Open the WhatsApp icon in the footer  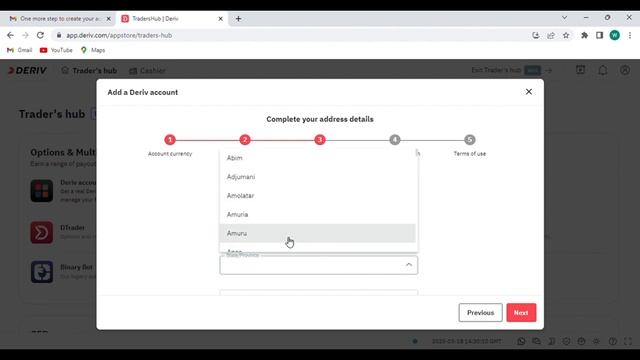521,341
